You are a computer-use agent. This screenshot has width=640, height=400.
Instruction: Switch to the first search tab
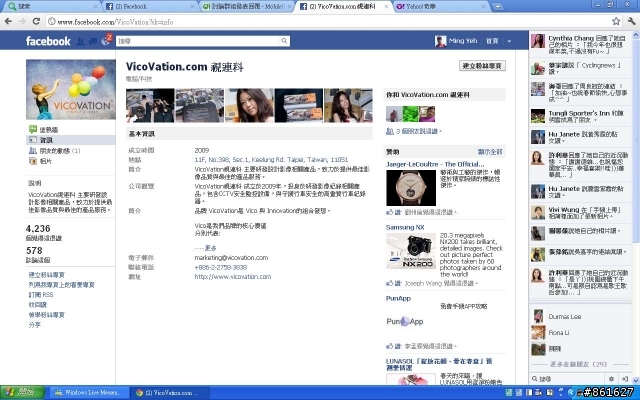[x=52, y=7]
